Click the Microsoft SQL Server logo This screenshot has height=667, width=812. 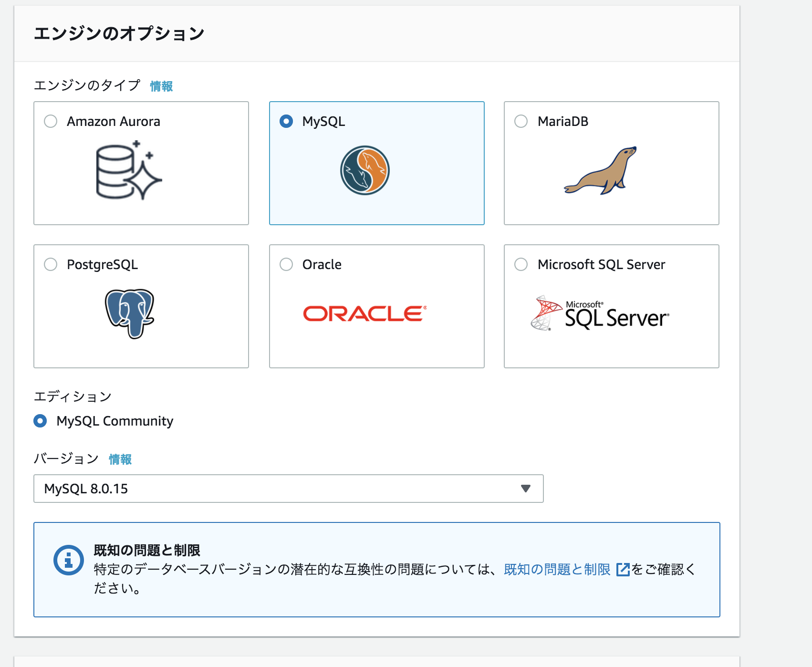coord(600,313)
